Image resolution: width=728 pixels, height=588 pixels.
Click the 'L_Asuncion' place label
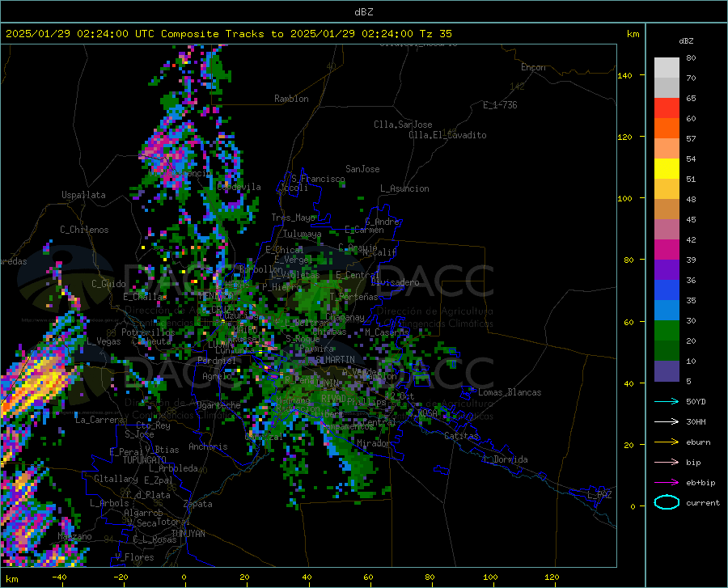click(404, 188)
